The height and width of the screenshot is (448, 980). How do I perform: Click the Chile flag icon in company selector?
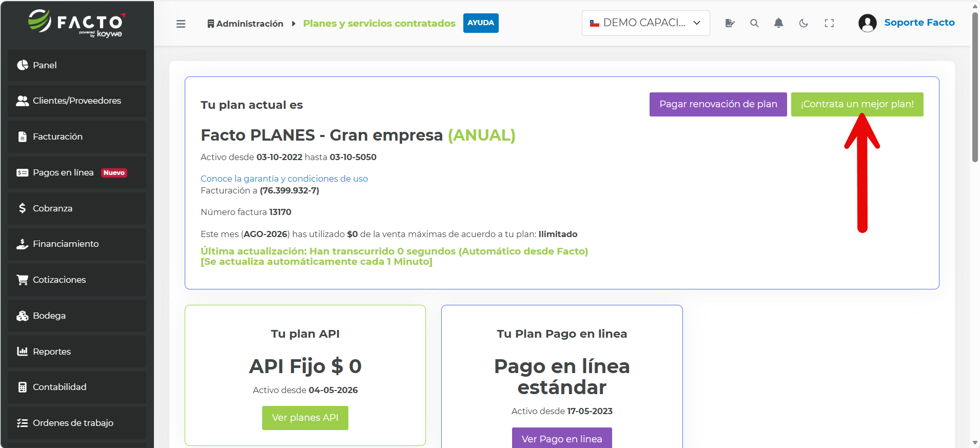(595, 23)
